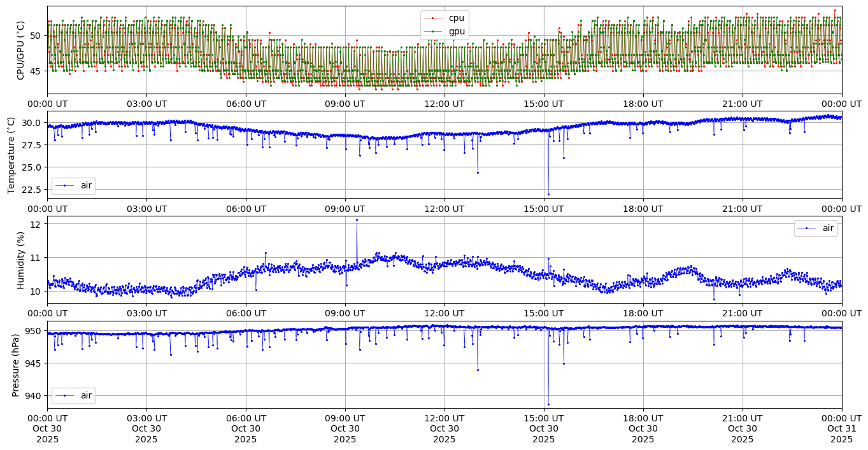The image size is (868, 450).
Task: Click the 12 tick on Humidity axis
Action: click(35, 224)
